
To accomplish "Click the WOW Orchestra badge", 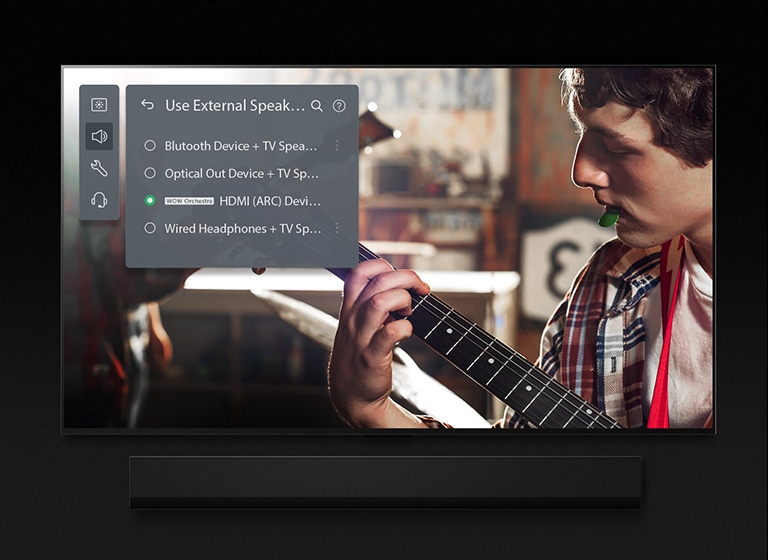I will click(x=189, y=201).
